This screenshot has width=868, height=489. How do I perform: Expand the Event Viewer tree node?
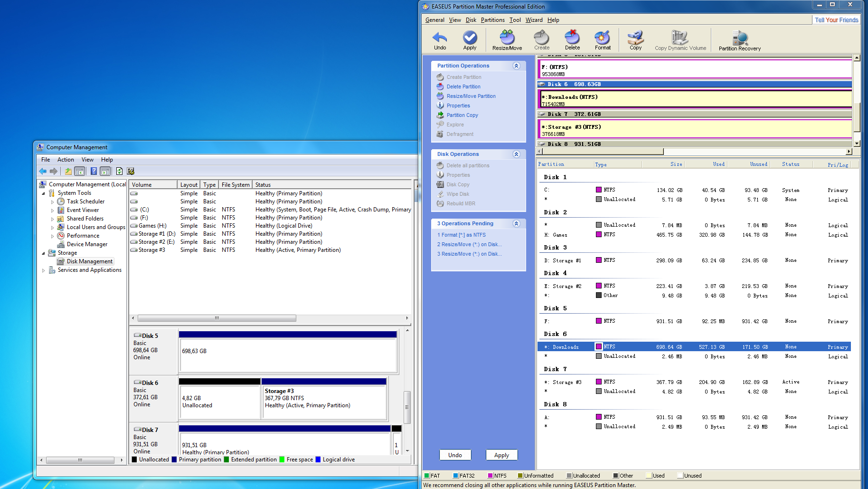tap(52, 211)
